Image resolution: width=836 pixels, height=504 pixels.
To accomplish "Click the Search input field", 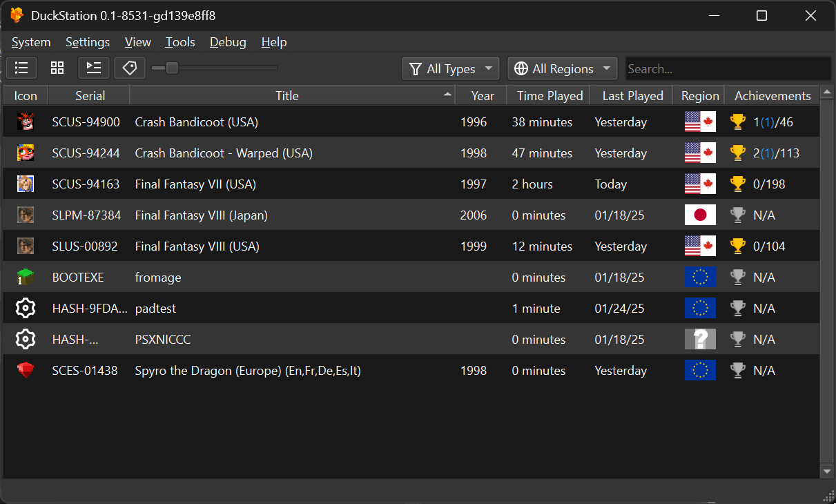I will click(728, 69).
